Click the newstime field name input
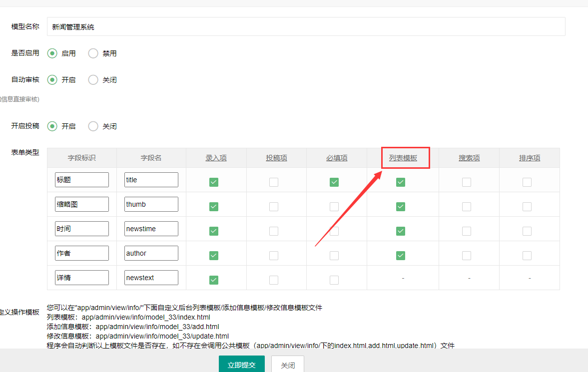This screenshot has height=372, width=588. 151,229
